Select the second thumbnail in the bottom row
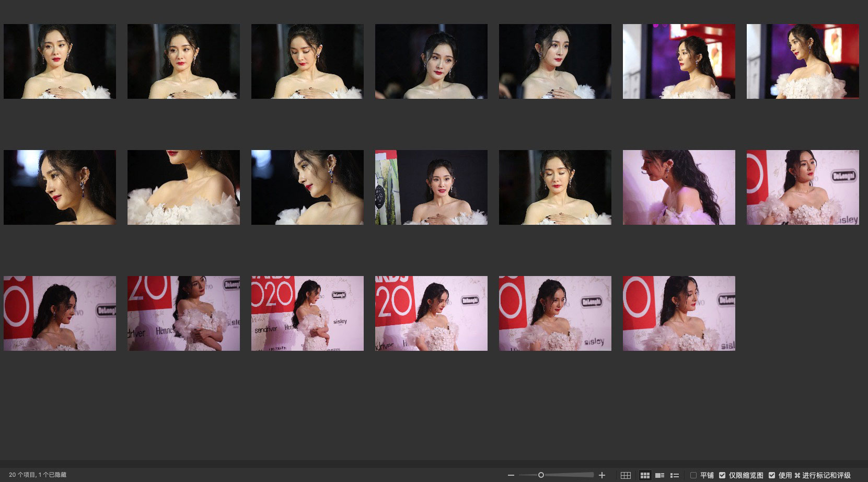 point(183,313)
